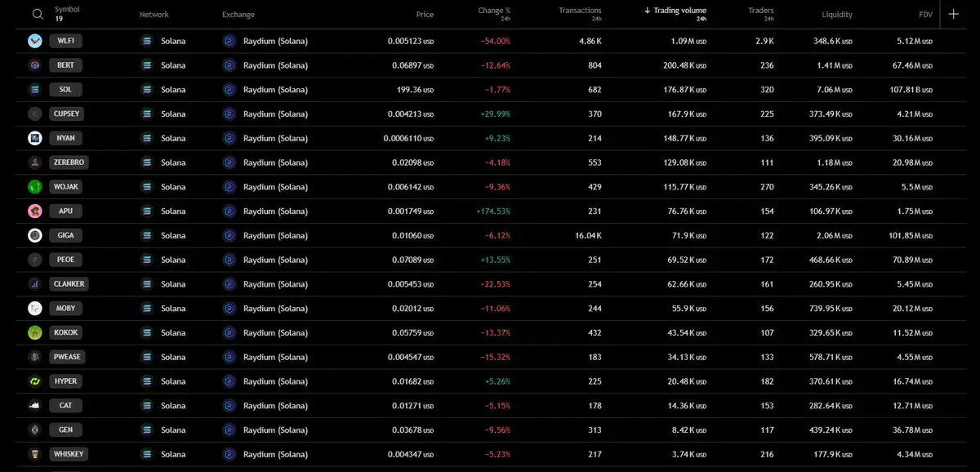Select the GIGA row price cell

[x=412, y=235]
